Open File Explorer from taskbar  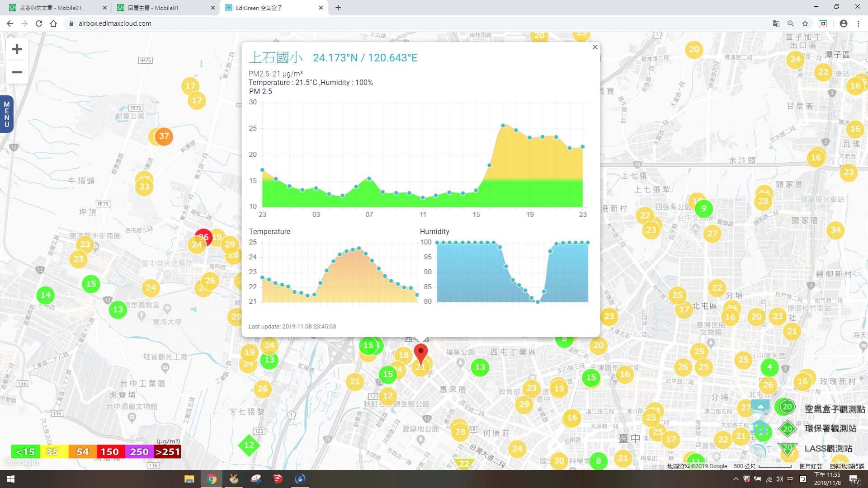(x=189, y=479)
